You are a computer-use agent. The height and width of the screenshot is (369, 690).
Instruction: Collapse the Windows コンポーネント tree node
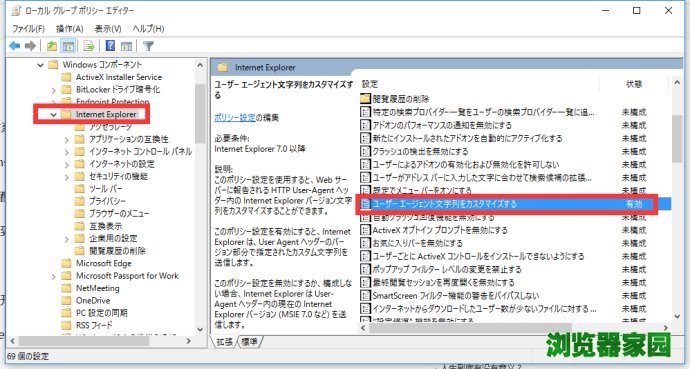[x=40, y=65]
